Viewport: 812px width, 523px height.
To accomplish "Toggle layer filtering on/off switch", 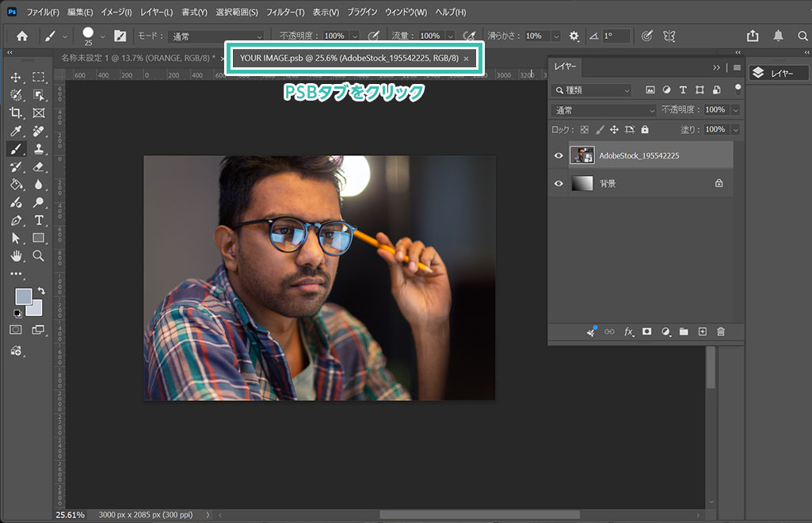I will coord(738,89).
